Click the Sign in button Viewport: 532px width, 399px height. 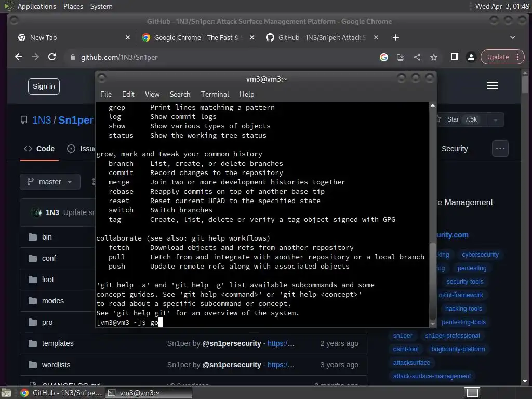[44, 87]
